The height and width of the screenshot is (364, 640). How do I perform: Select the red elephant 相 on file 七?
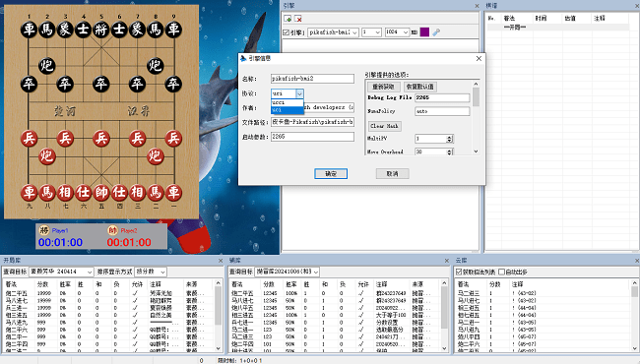point(65,193)
